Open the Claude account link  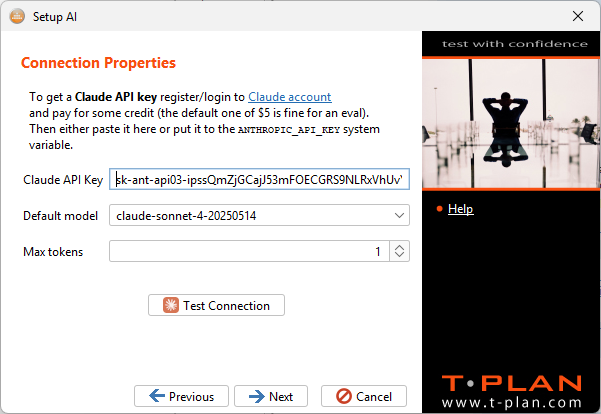[290, 97]
